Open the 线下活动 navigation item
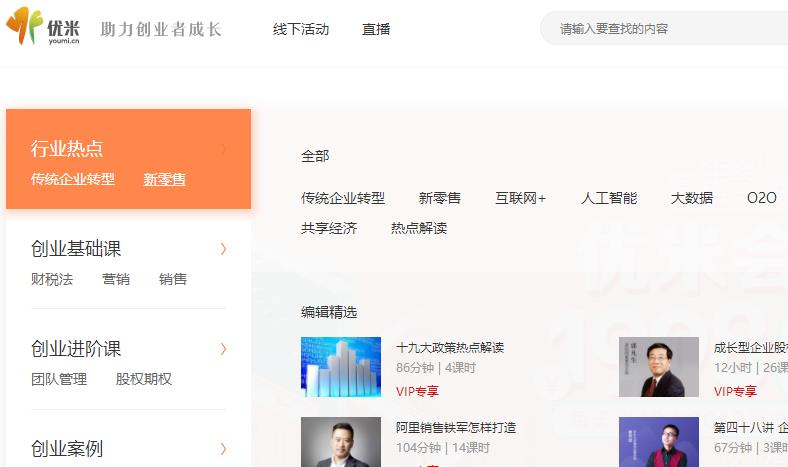 pos(301,29)
